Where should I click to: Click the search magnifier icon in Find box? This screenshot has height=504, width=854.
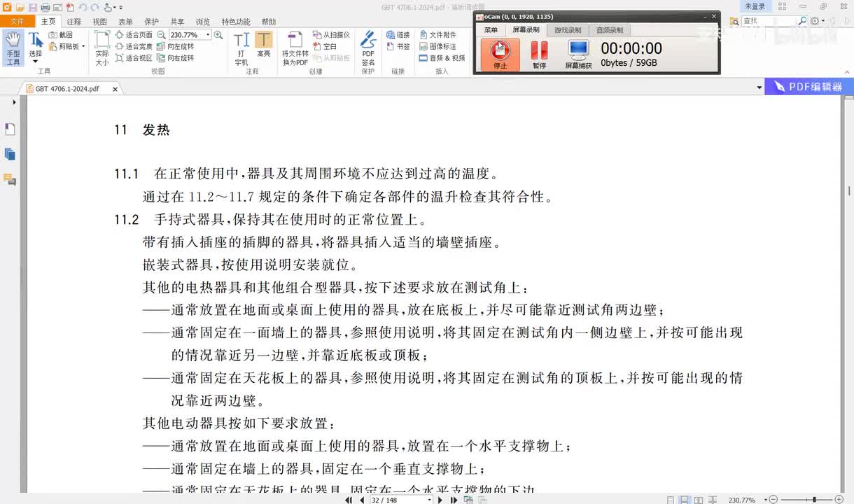click(x=802, y=21)
